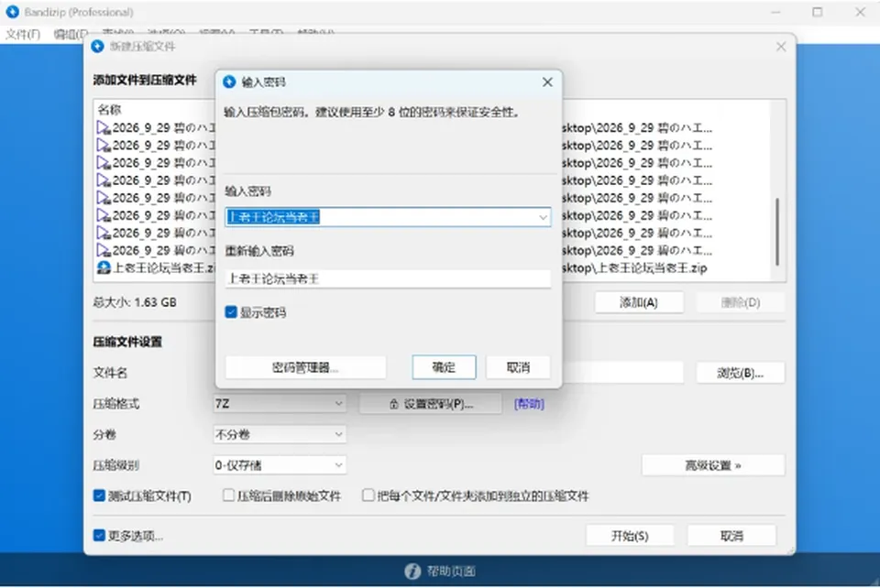Toggle the 测试压缩文件(T) checkbox
The width and height of the screenshot is (880, 588).
click(x=99, y=495)
